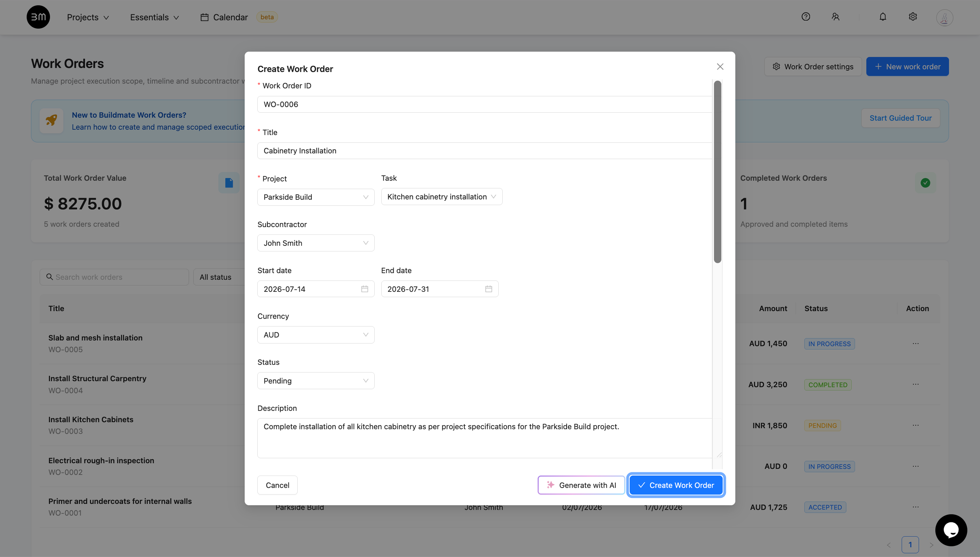Viewport: 980px width, 557px height.
Task: Click the blue document icon on Total Work Order Value card
Action: click(229, 183)
